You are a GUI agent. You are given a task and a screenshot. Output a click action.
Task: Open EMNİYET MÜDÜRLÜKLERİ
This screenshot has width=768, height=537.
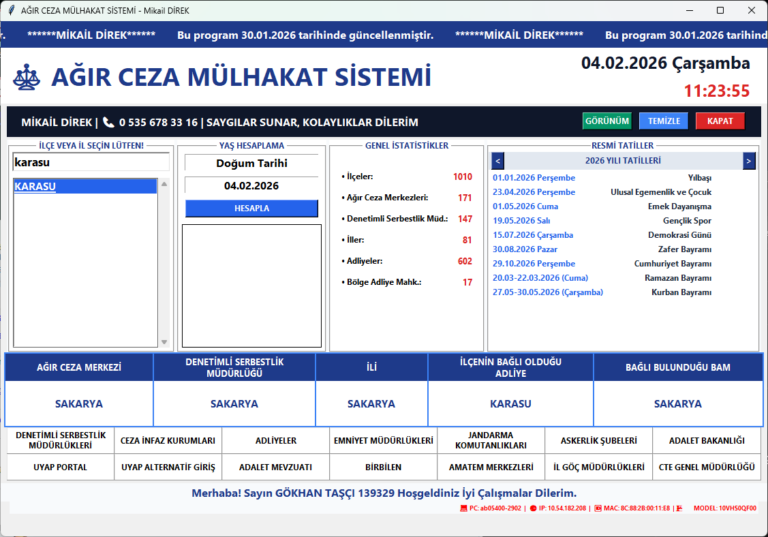[384, 440]
